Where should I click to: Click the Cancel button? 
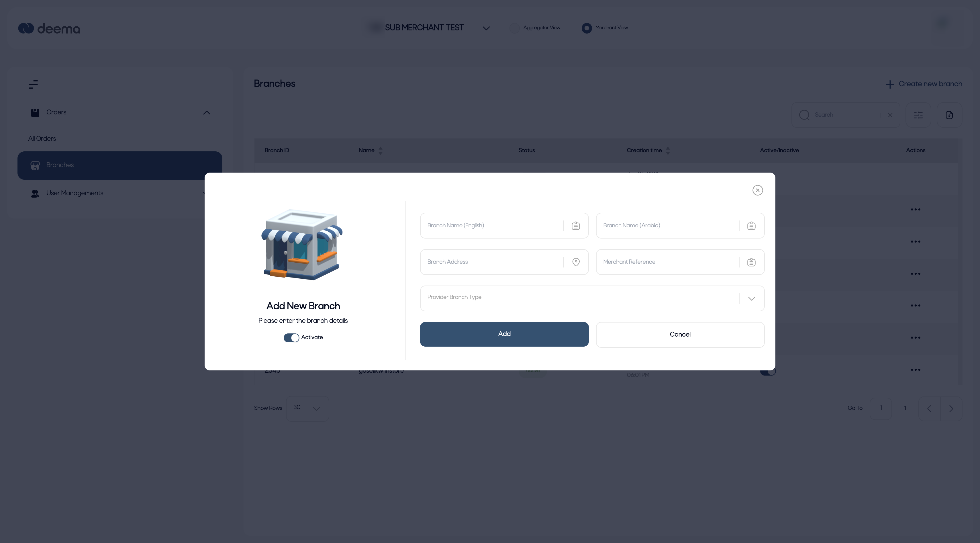click(679, 335)
